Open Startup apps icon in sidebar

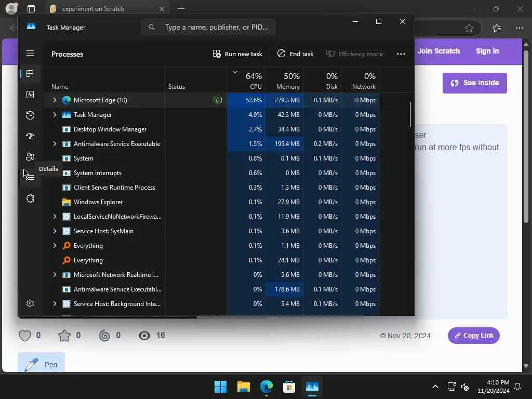pos(30,136)
